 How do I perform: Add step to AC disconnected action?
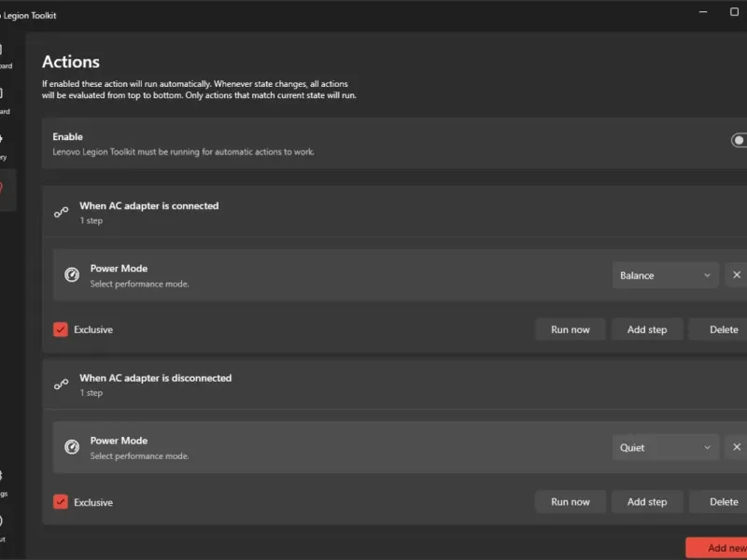pyautogui.click(x=647, y=502)
